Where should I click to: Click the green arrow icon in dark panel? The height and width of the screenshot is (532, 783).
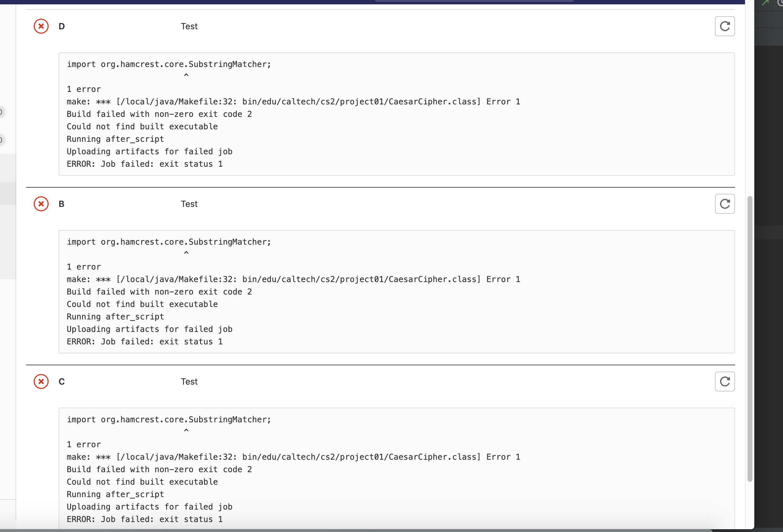[766, 3]
